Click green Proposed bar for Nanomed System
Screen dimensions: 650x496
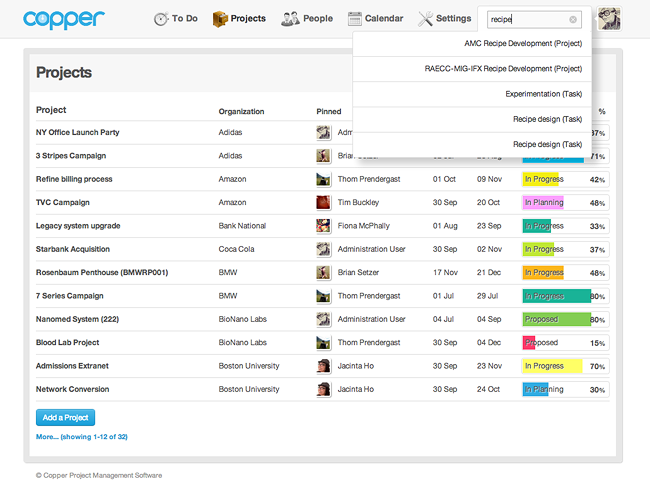click(x=557, y=319)
